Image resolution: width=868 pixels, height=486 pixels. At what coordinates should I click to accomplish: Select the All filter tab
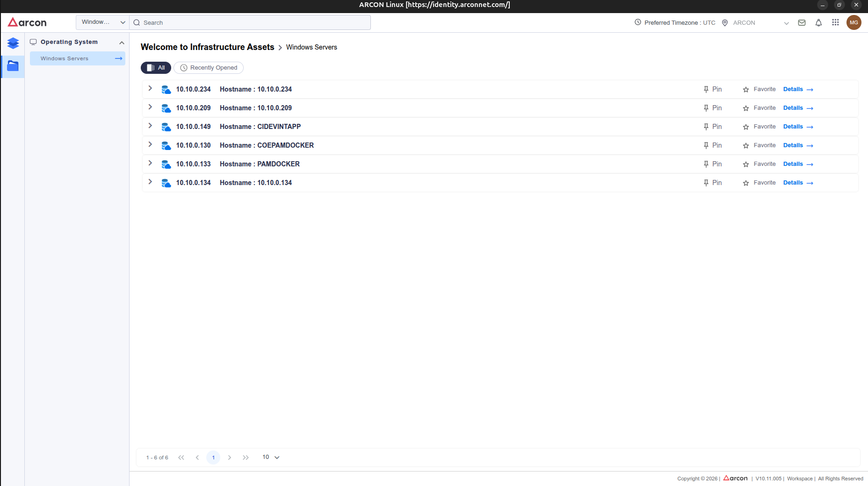(156, 68)
